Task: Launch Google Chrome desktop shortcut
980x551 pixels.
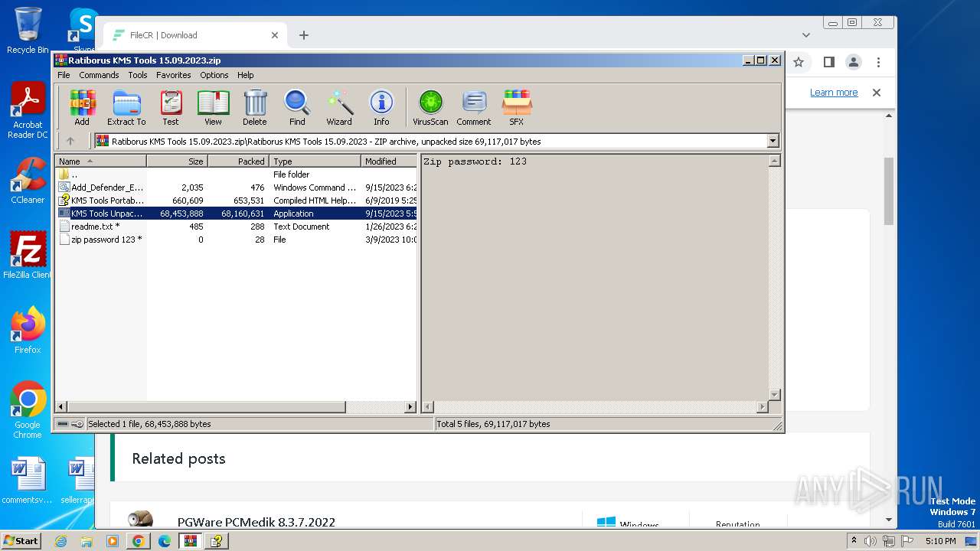Action: pos(28,410)
